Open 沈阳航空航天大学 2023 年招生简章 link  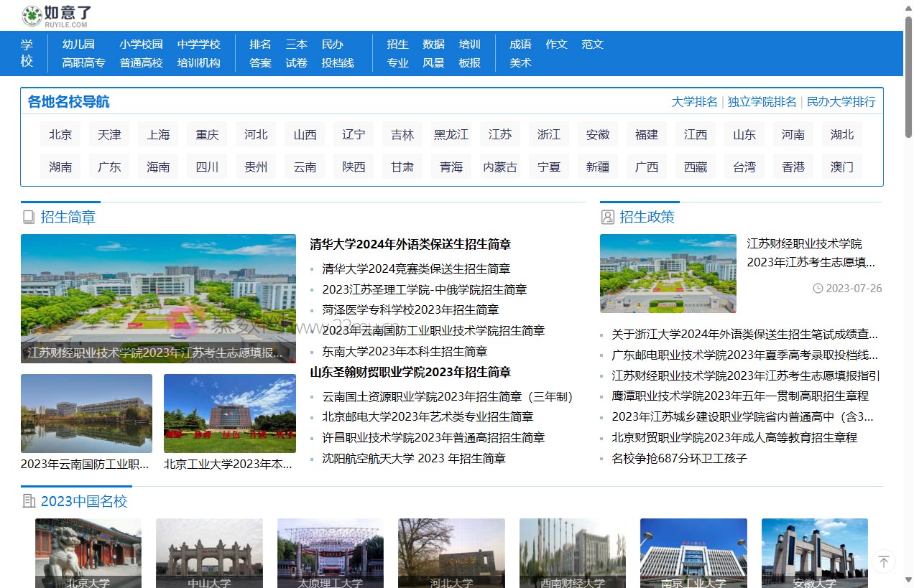414,458
